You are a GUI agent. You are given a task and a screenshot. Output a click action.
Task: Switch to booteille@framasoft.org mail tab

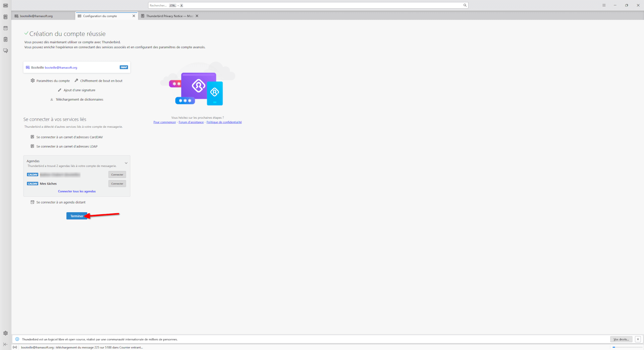36,16
